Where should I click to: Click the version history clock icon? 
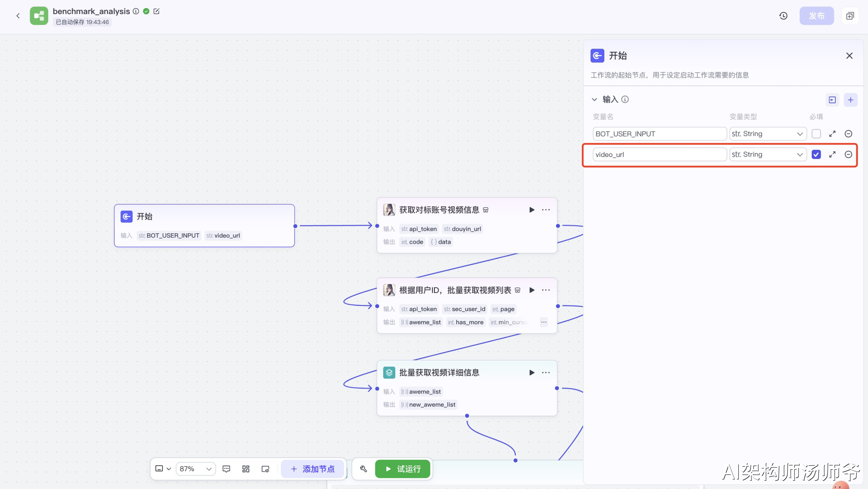click(x=783, y=16)
